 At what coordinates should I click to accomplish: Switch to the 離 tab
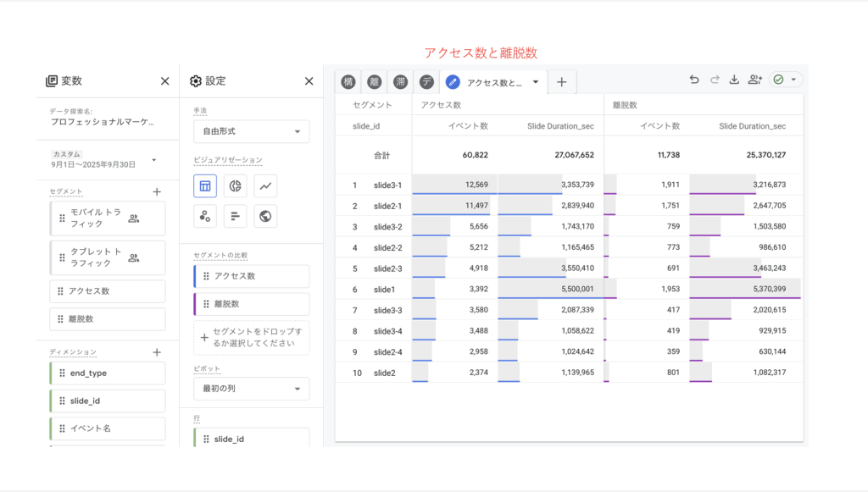tap(374, 82)
